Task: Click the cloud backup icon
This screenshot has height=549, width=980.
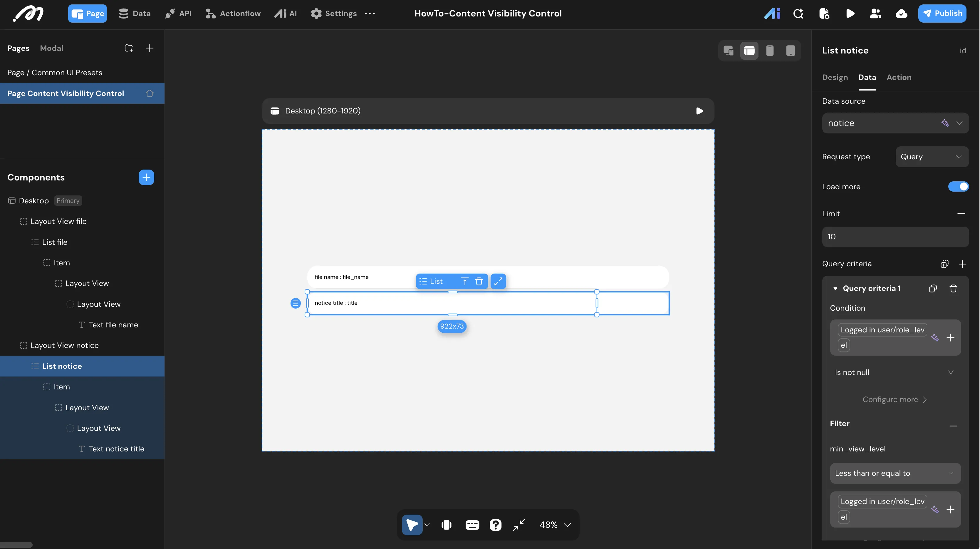Action: pyautogui.click(x=901, y=14)
